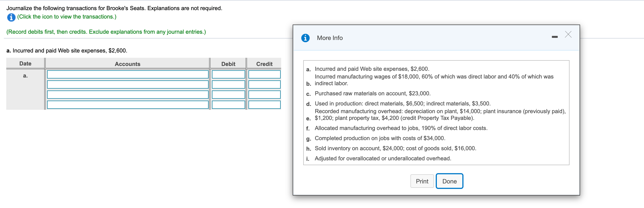Close the More Info dialog
This screenshot has width=644, height=208.
coord(568,34)
